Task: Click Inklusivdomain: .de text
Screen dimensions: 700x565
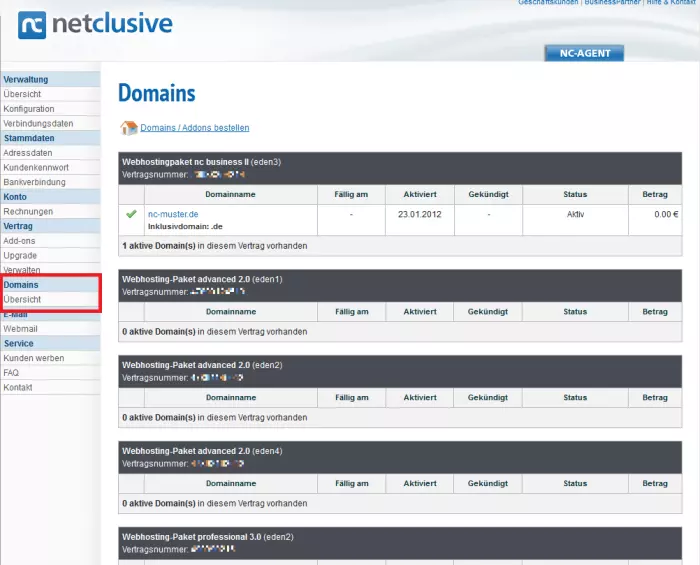Action: point(185,227)
